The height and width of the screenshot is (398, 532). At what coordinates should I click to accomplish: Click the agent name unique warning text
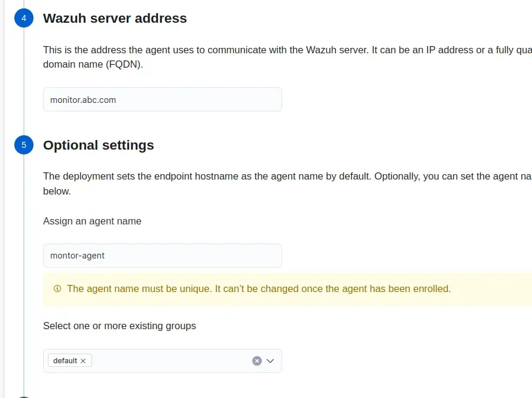coord(258,288)
